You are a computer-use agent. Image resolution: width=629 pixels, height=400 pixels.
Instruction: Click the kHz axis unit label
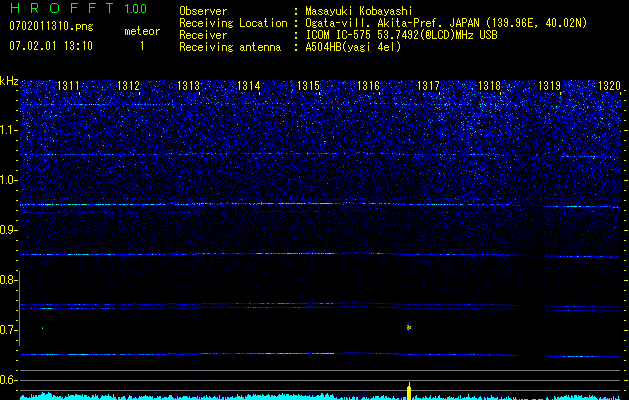pyautogui.click(x=9, y=80)
